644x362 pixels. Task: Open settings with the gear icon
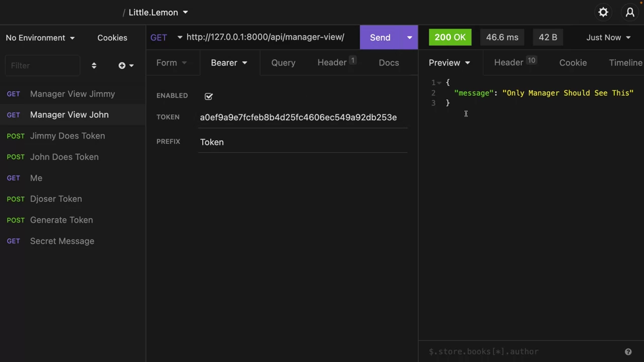(603, 12)
